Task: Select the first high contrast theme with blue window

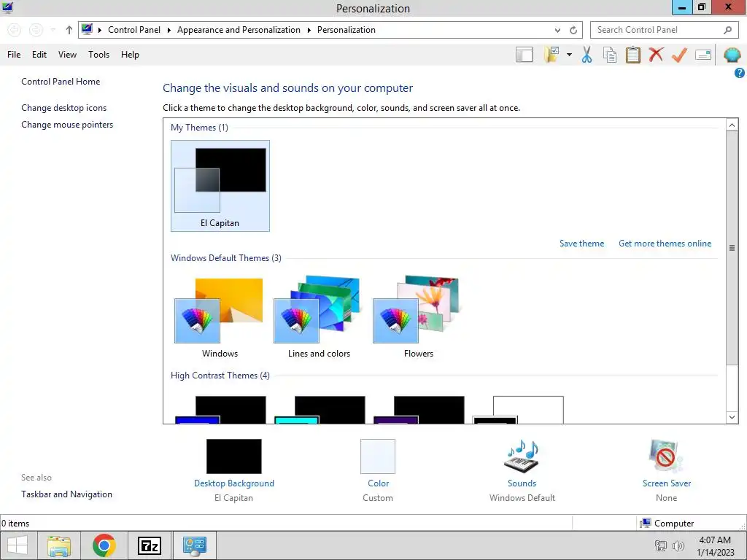Action: pyautogui.click(x=220, y=410)
